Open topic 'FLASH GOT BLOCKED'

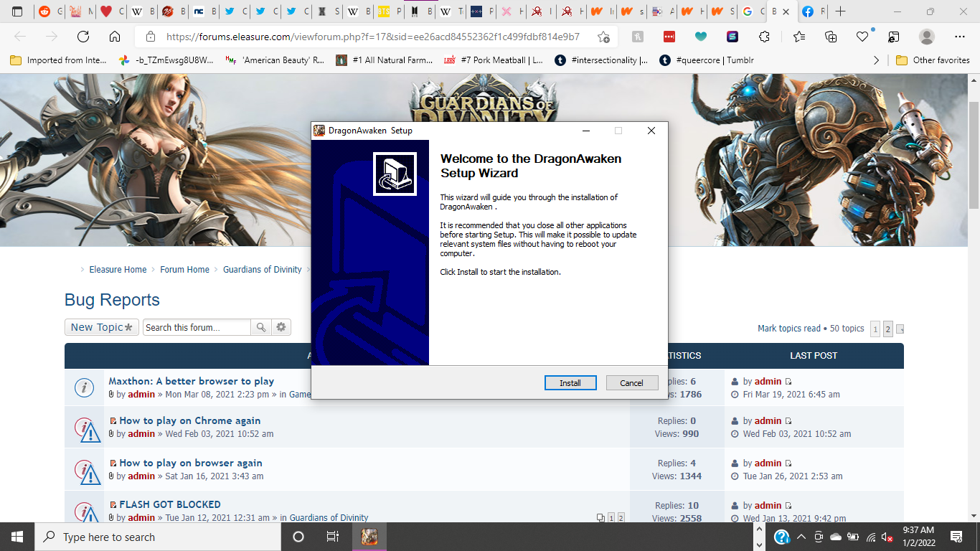click(169, 504)
